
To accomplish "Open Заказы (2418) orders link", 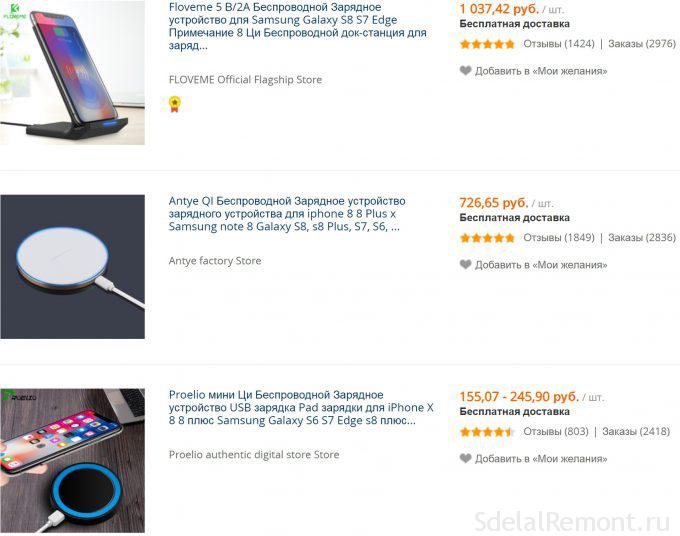I will pos(636,431).
